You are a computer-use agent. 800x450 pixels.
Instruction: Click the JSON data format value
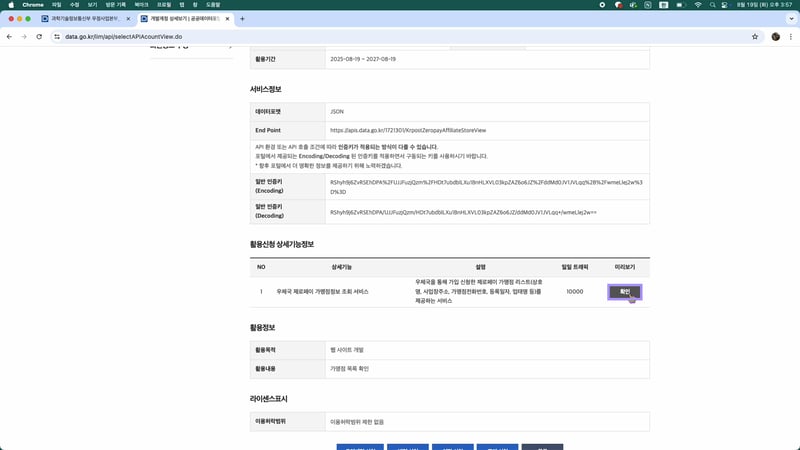coord(337,112)
